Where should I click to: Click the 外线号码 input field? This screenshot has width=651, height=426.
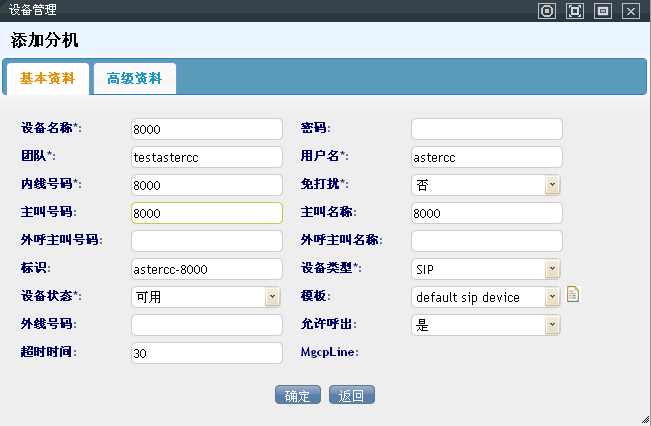206,325
